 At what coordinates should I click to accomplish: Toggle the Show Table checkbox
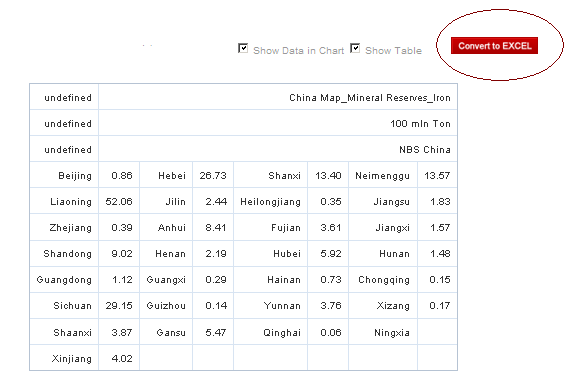click(x=355, y=48)
